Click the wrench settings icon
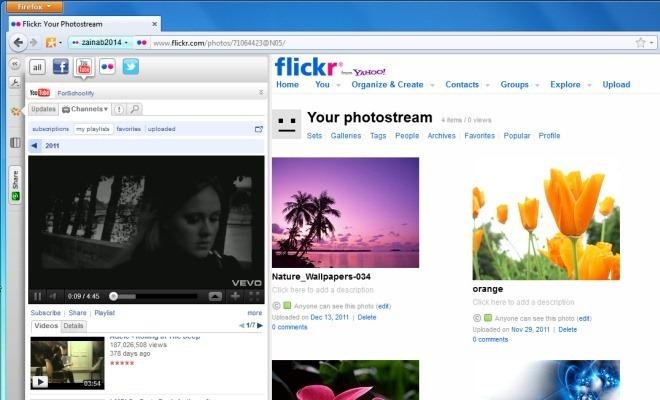The height and width of the screenshot is (400, 660). 15,84
